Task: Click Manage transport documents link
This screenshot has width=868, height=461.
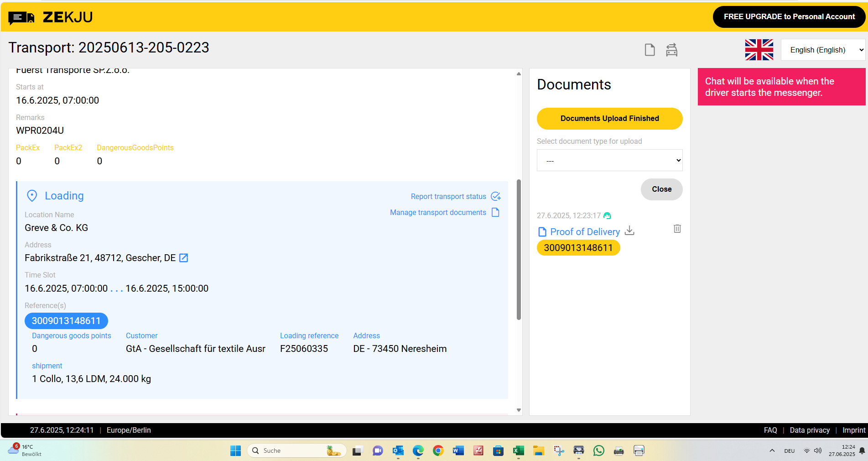Action: coord(438,212)
